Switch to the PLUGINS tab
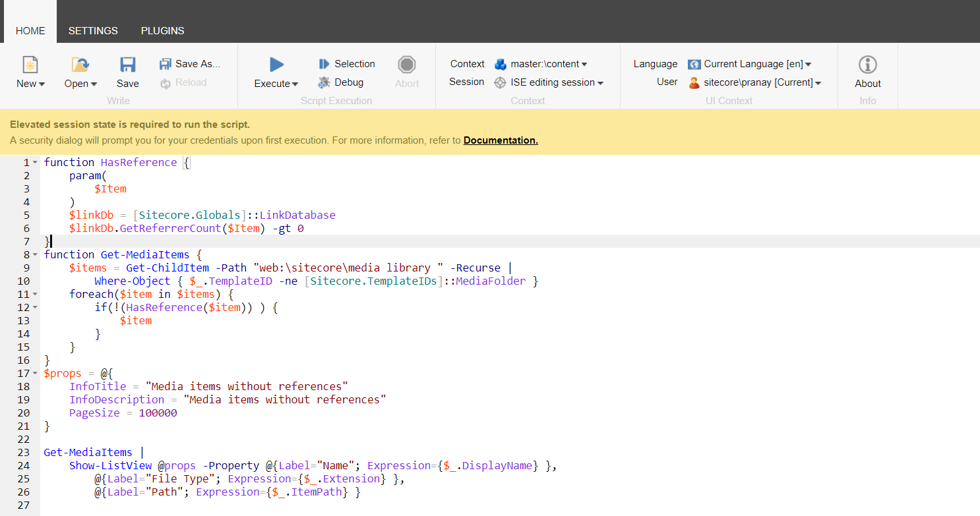The height and width of the screenshot is (516, 980). coord(162,30)
